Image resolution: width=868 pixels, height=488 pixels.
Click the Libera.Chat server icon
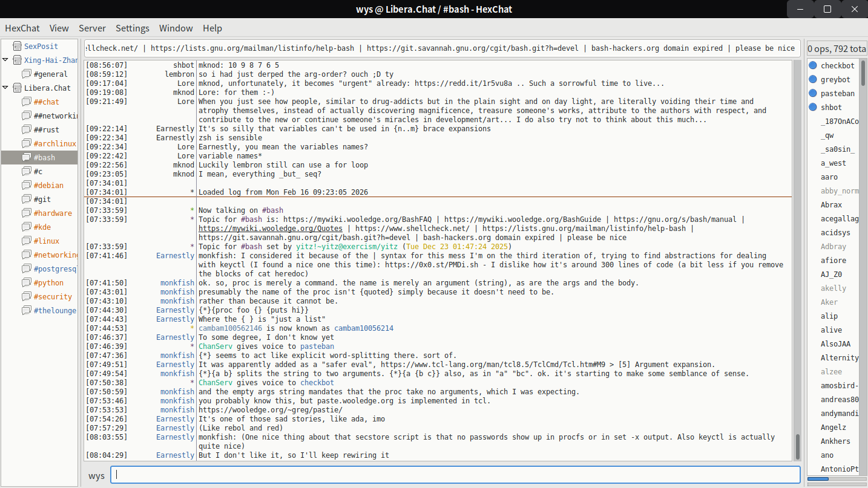16,88
